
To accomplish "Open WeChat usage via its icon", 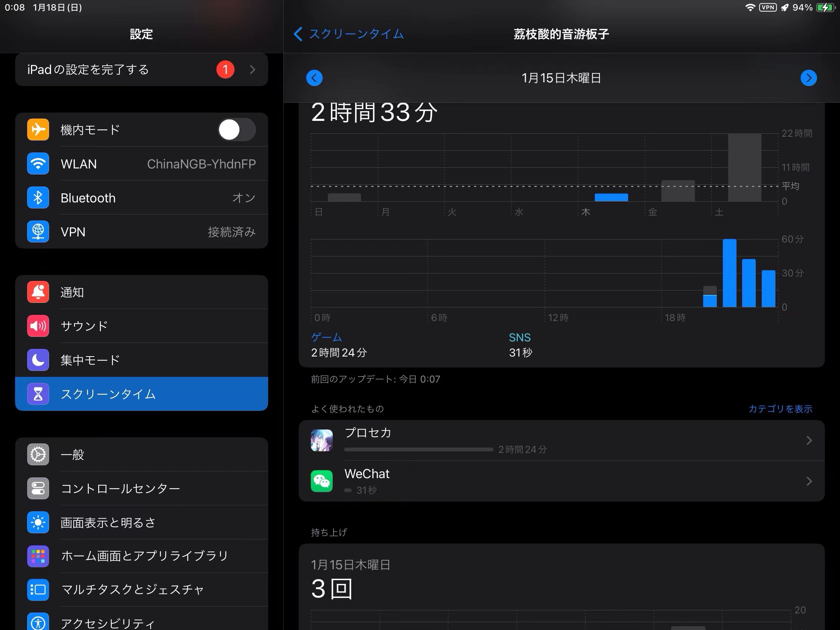I will pyautogui.click(x=322, y=481).
